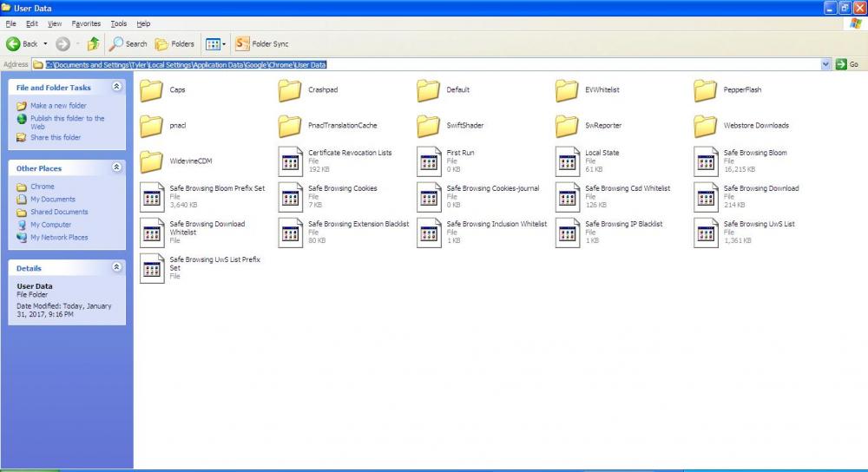868x472 pixels.
Task: Launch Folder Sync from toolbar
Action: (x=262, y=43)
